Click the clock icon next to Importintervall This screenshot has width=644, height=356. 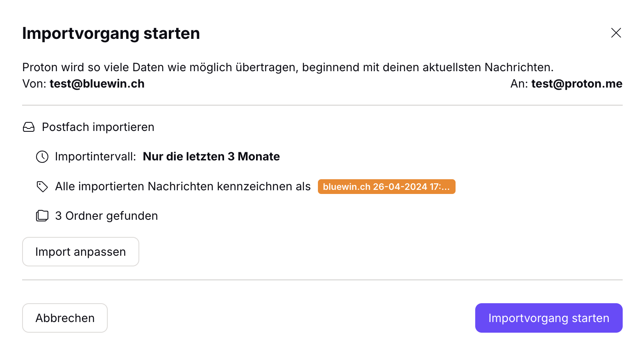pos(42,157)
